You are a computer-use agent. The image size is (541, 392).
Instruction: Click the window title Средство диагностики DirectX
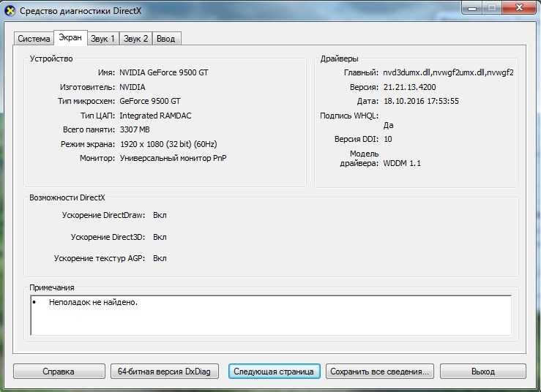81,11
